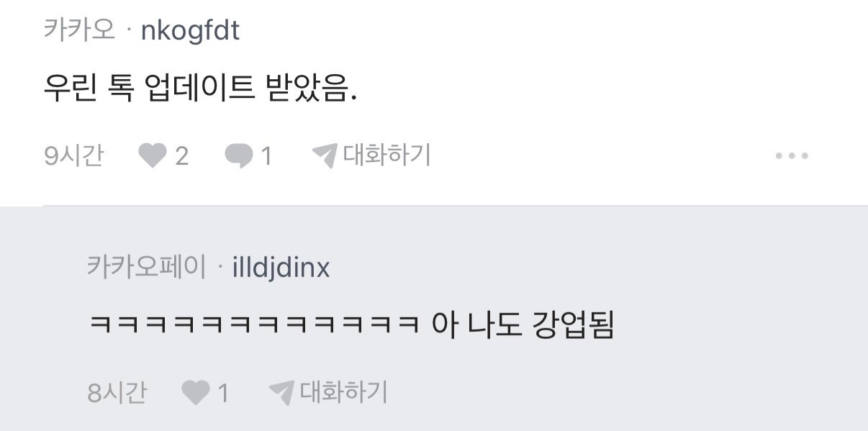The width and height of the screenshot is (868, 431).
Task: Select the comment text 우린 톡 업데이트 받았음
Action: pyautogui.click(x=201, y=89)
